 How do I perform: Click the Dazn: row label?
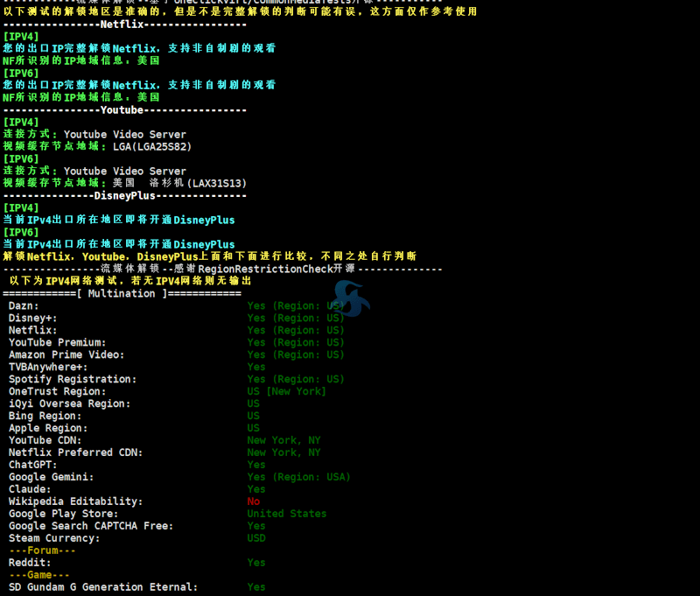pyautogui.click(x=24, y=306)
